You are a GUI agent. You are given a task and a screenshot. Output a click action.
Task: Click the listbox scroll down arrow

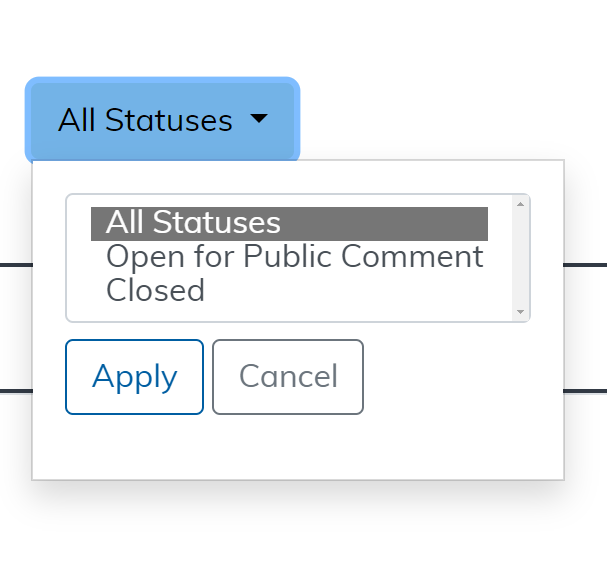pos(520,312)
